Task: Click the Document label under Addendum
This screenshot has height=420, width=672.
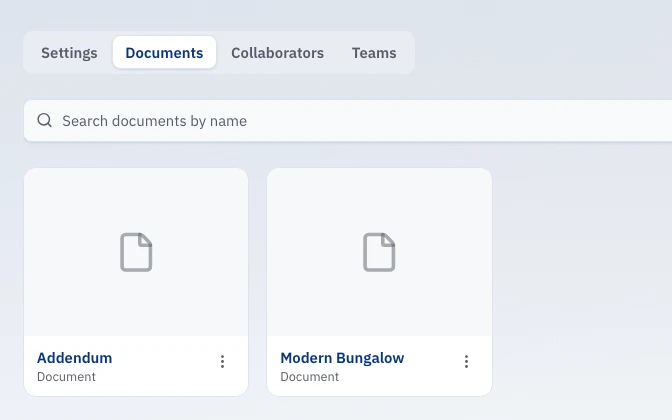Action: (x=66, y=377)
